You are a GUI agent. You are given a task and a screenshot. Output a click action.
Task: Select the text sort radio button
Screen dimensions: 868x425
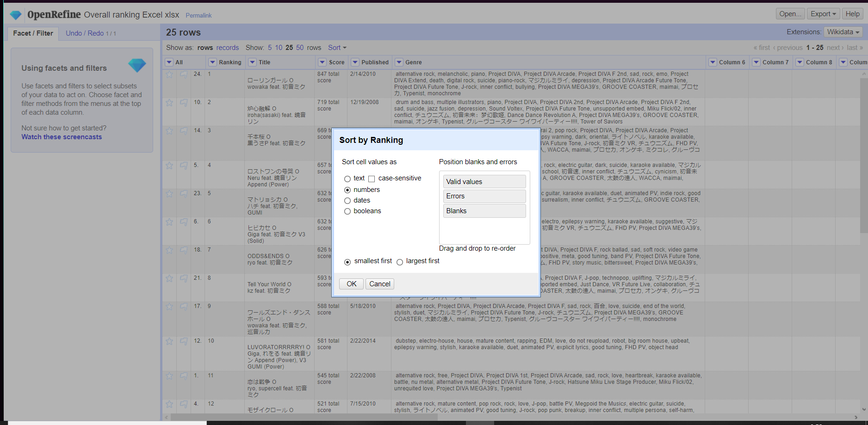[347, 179]
